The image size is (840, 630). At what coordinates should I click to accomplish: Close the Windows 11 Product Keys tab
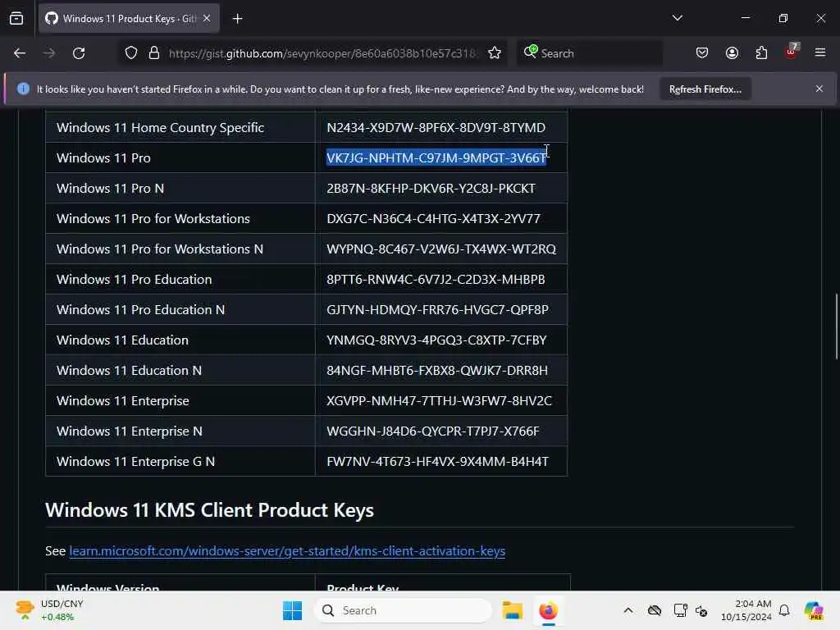coord(207,18)
